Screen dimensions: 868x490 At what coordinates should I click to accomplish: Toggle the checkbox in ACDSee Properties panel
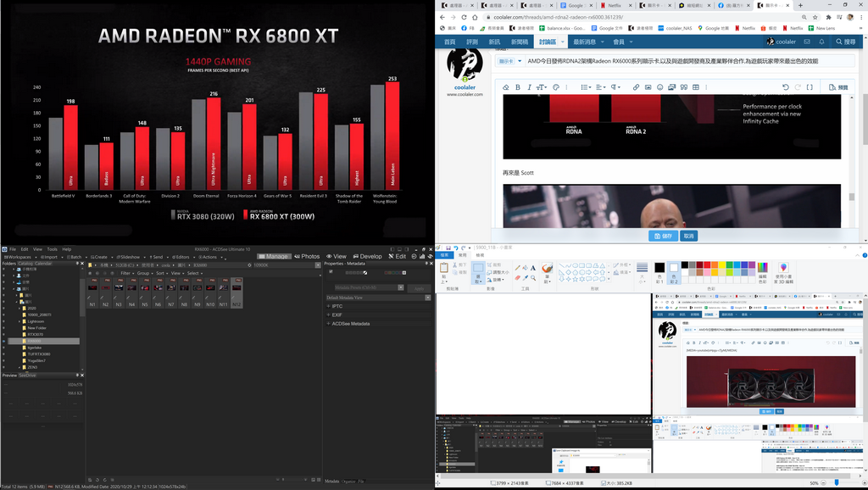331,271
